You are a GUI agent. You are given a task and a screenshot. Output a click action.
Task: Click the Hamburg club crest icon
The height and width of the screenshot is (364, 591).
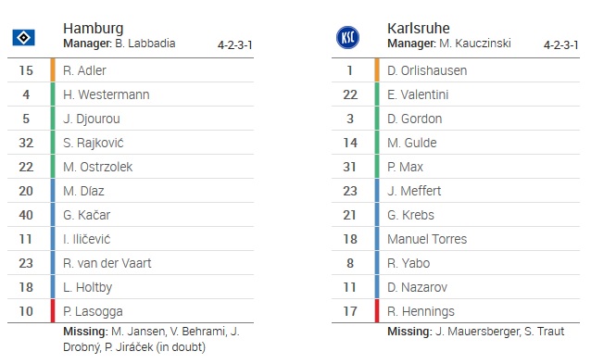pos(23,37)
